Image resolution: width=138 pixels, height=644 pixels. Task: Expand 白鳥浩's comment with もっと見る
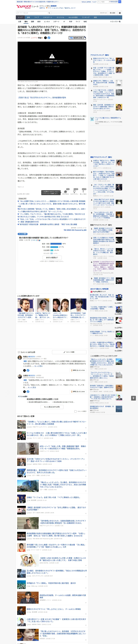(x=32, y=387)
